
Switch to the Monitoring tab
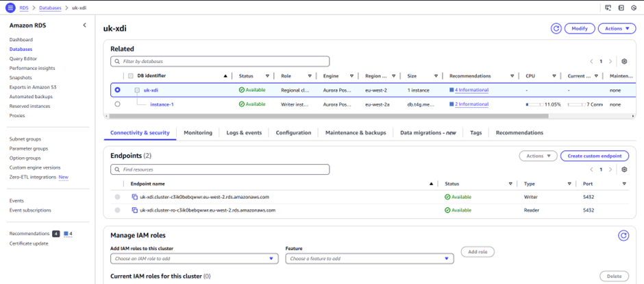point(198,133)
